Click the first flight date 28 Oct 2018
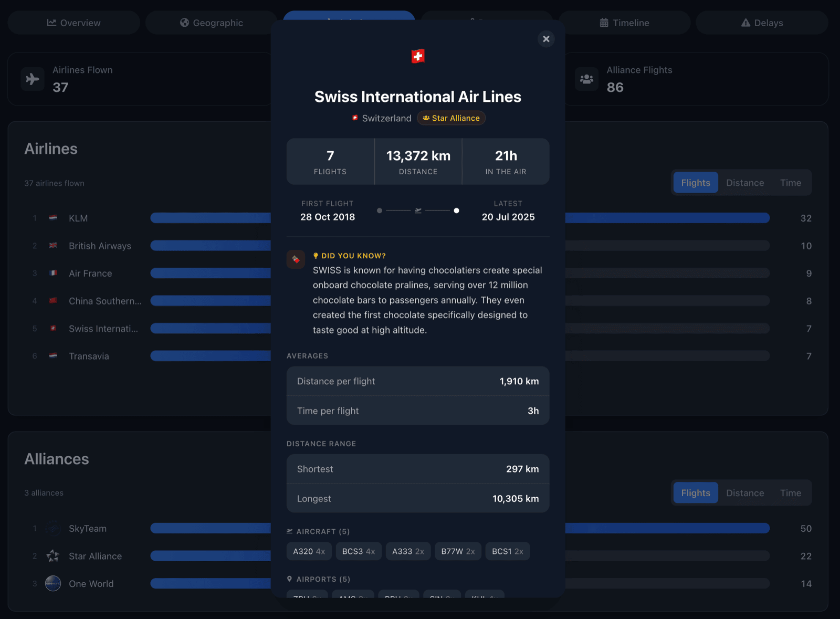This screenshot has height=619, width=840. click(328, 217)
